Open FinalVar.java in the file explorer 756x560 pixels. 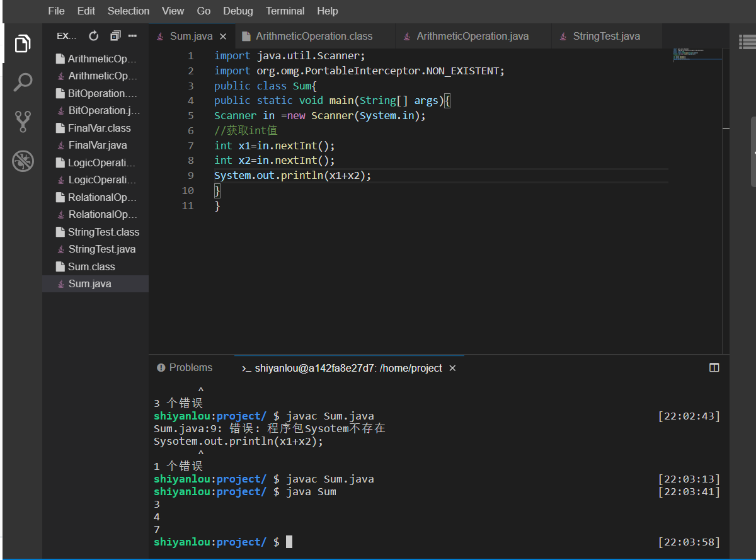(x=98, y=145)
